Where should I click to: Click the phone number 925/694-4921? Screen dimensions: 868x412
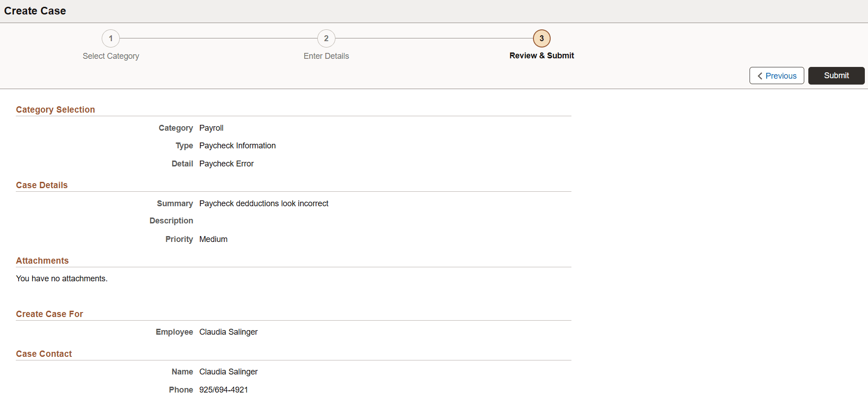point(223,389)
